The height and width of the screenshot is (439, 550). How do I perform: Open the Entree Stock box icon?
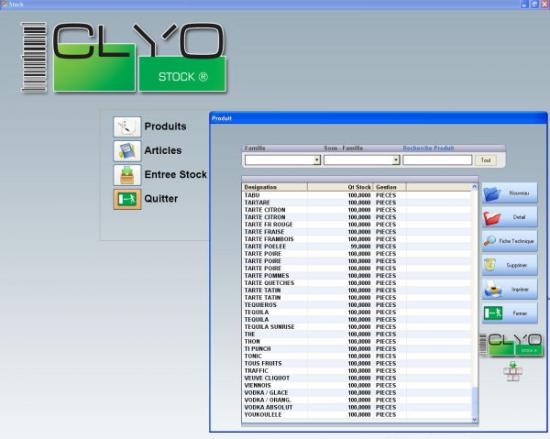point(127,175)
